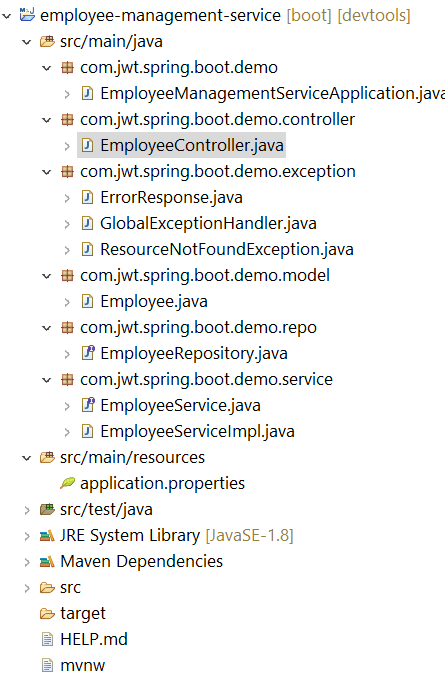Viewport: 445px width, 677px height.
Task: Select the application.properties label
Action: (x=162, y=484)
